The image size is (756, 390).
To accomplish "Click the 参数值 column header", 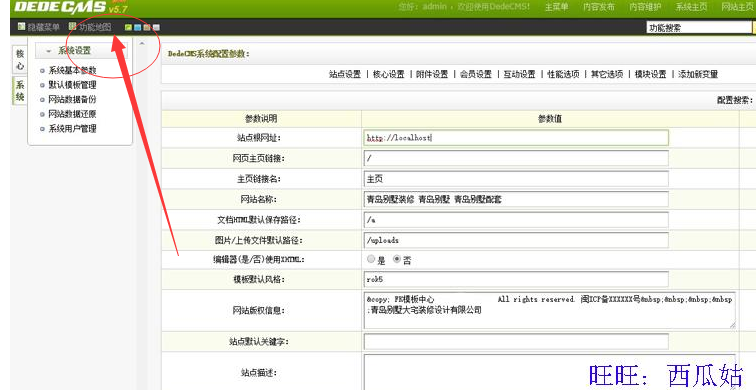I will coord(550,119).
